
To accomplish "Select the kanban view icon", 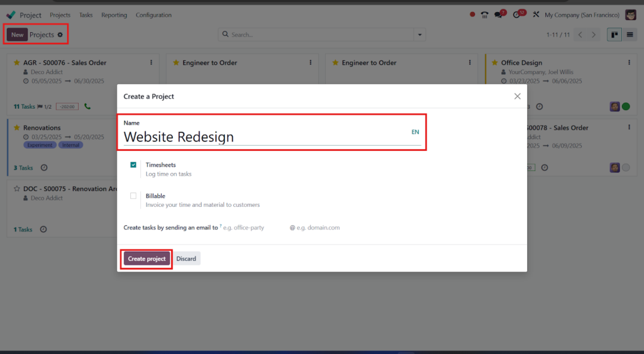I will click(x=614, y=35).
